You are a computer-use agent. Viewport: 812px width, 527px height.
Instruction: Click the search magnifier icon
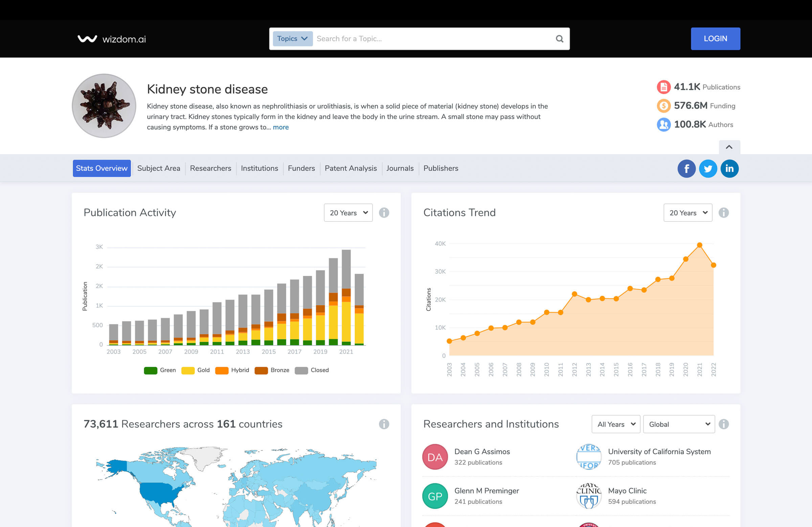point(559,39)
